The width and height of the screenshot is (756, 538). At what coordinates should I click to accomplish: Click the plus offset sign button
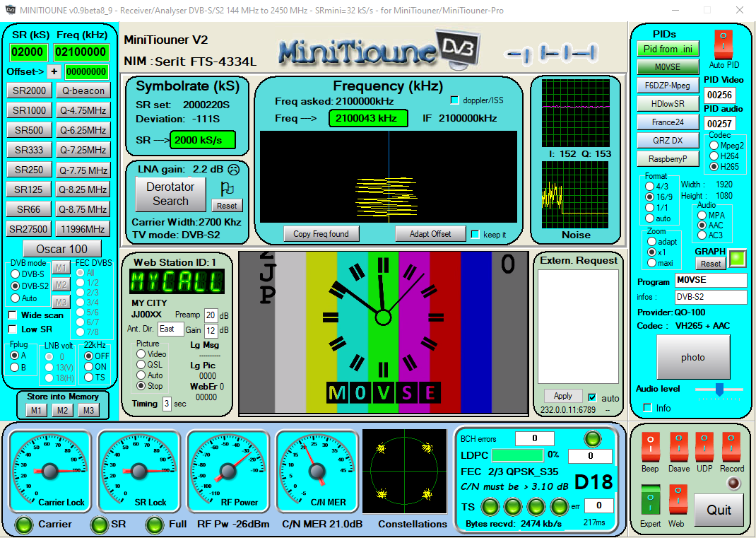tap(54, 71)
